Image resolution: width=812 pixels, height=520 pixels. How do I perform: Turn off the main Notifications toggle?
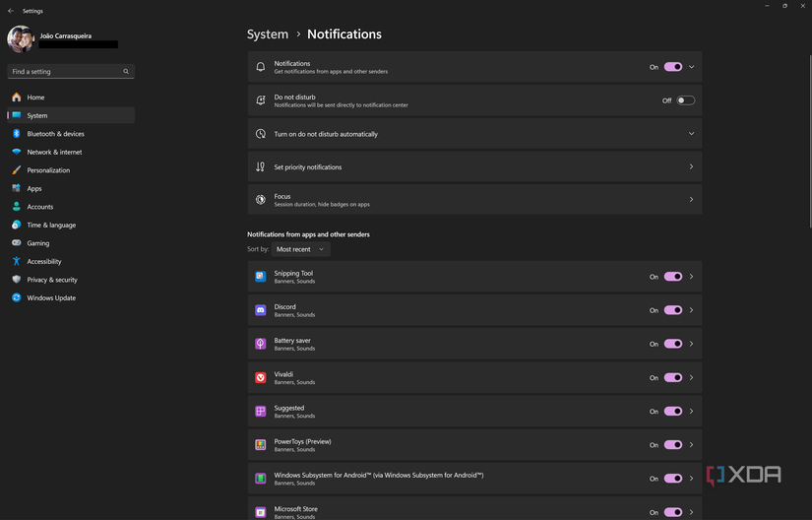tap(673, 67)
